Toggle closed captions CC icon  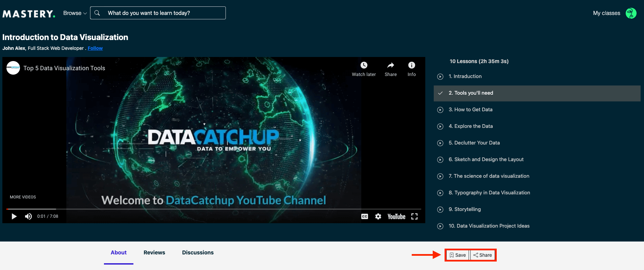coord(365,216)
